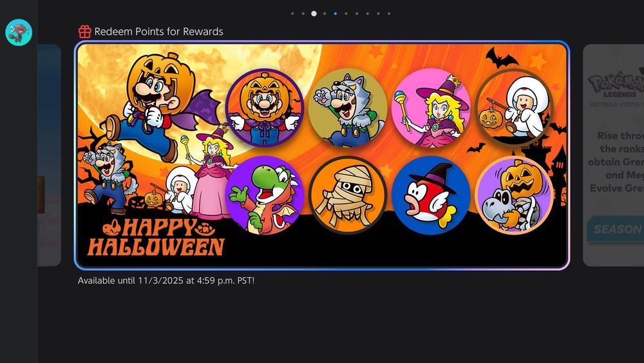Click the Happy Halloween banner title
Image resolution: width=644 pixels, height=363 pixels.
tap(156, 237)
